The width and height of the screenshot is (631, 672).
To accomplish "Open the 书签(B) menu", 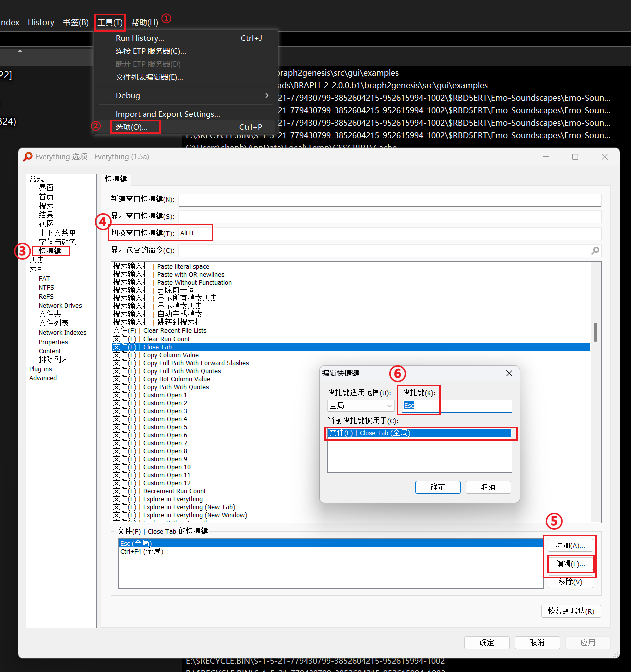I will 76,22.
